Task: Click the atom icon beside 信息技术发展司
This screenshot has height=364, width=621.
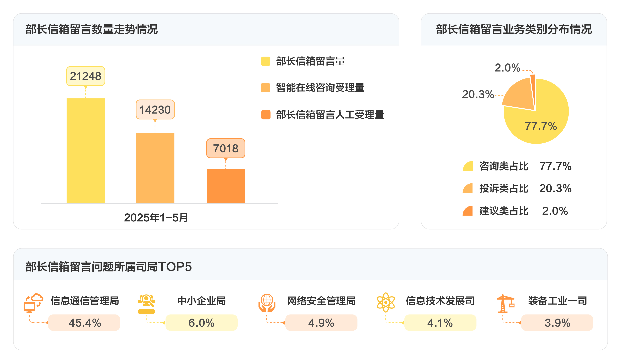Action: click(x=386, y=302)
